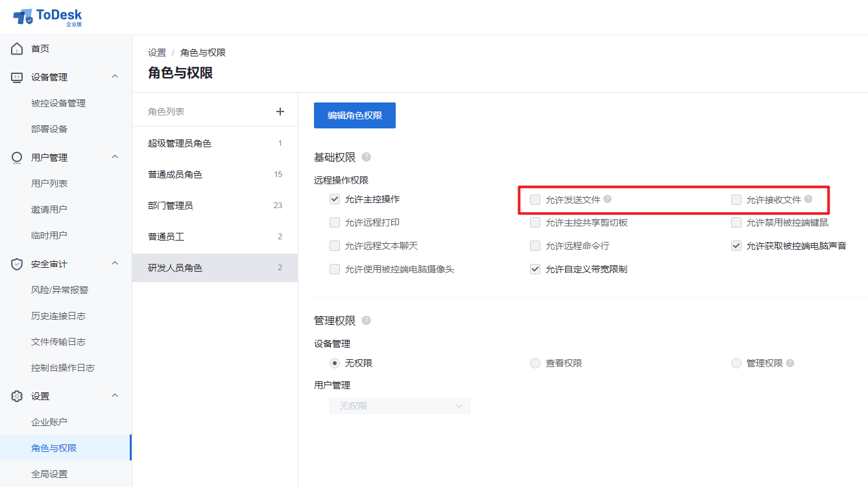This screenshot has width=868, height=487.
Task: Click the user icon beside 用户管理
Action: [18, 158]
